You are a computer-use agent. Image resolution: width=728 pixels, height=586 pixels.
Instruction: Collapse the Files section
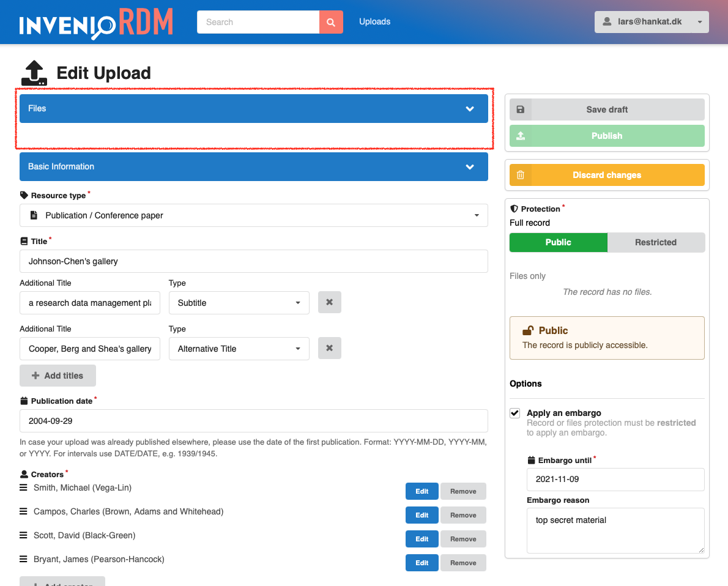[x=470, y=108]
